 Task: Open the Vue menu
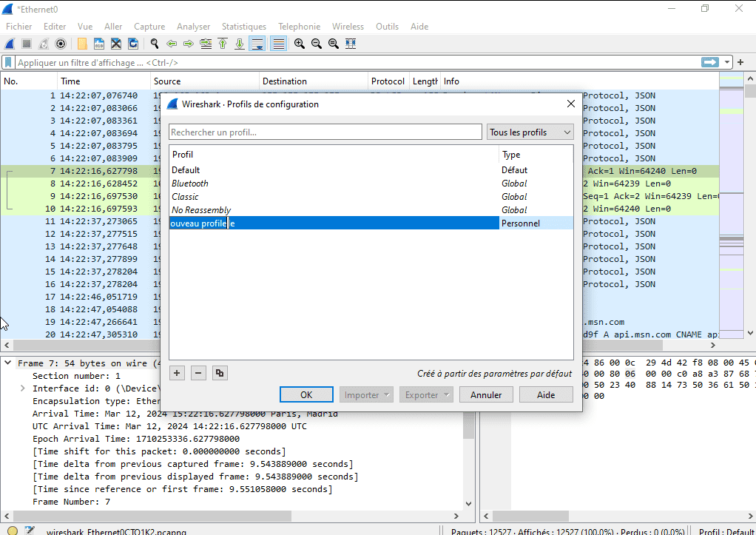coord(85,27)
